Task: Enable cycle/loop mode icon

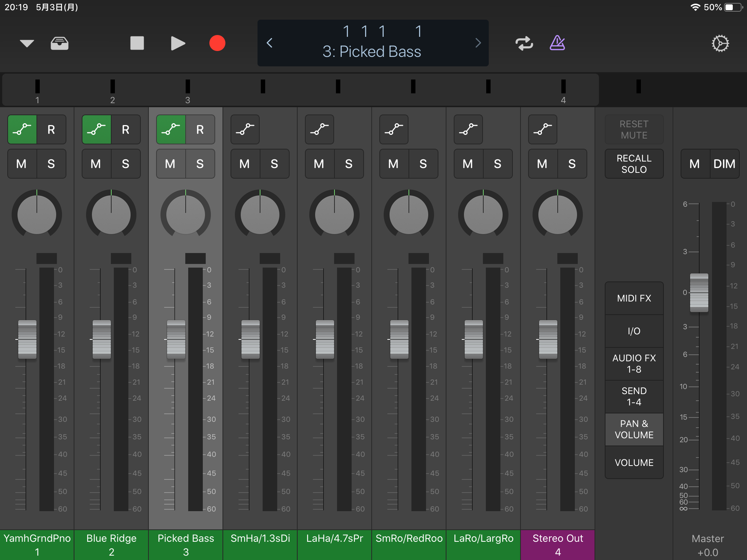Action: click(x=524, y=43)
